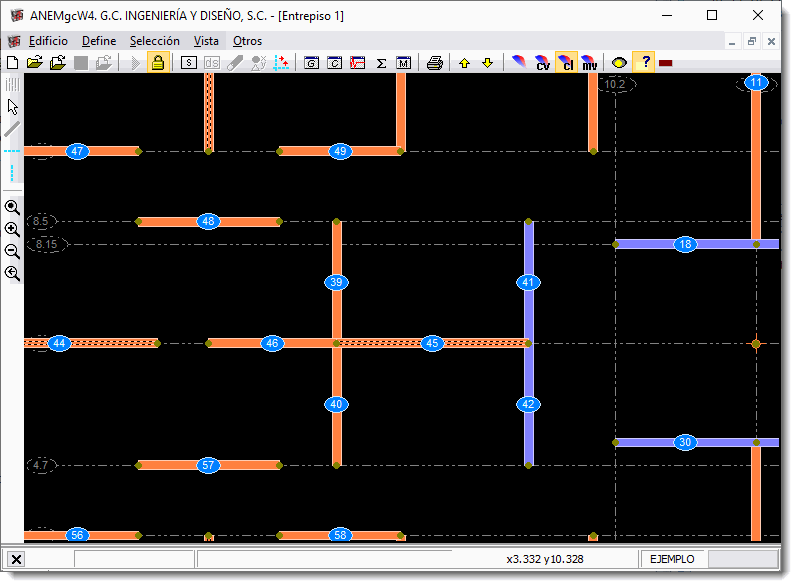Click the zoom out magnifier

(12, 251)
